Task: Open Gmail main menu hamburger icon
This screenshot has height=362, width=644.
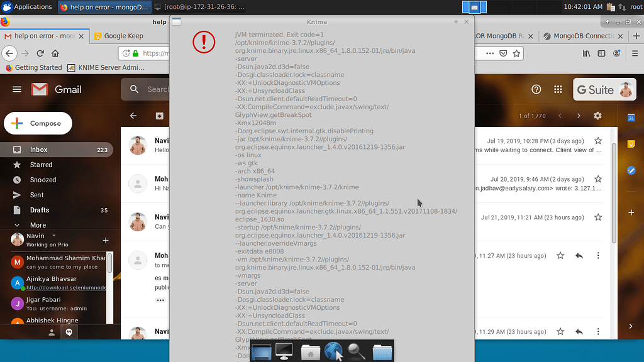Action: point(17,89)
